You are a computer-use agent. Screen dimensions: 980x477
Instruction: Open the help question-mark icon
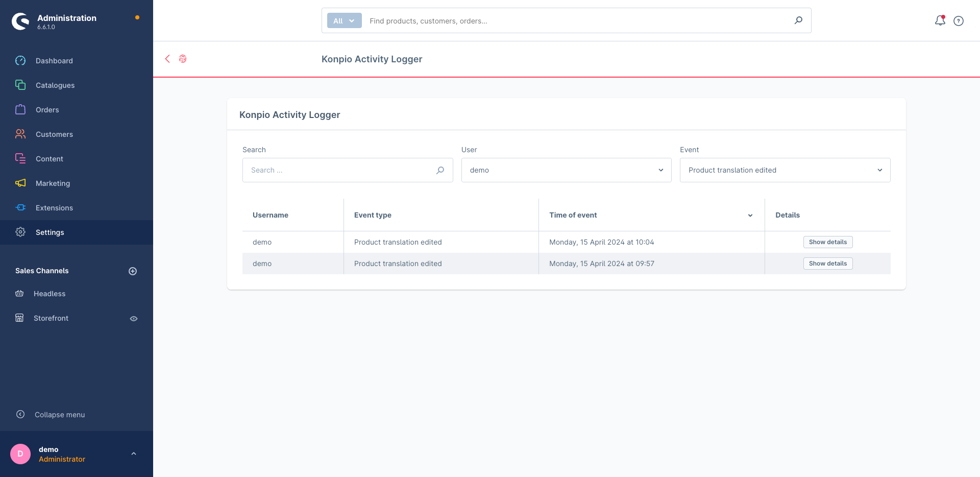pyautogui.click(x=959, y=21)
